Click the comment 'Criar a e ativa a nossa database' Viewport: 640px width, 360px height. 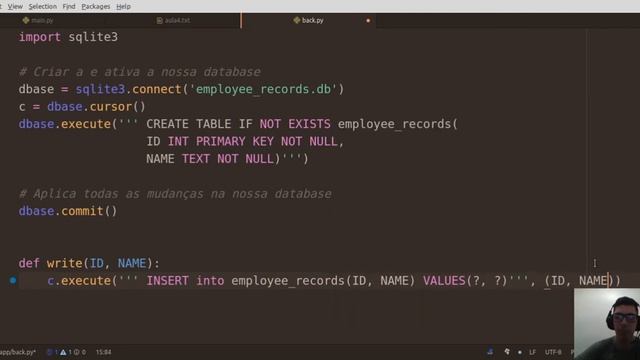(x=140, y=72)
